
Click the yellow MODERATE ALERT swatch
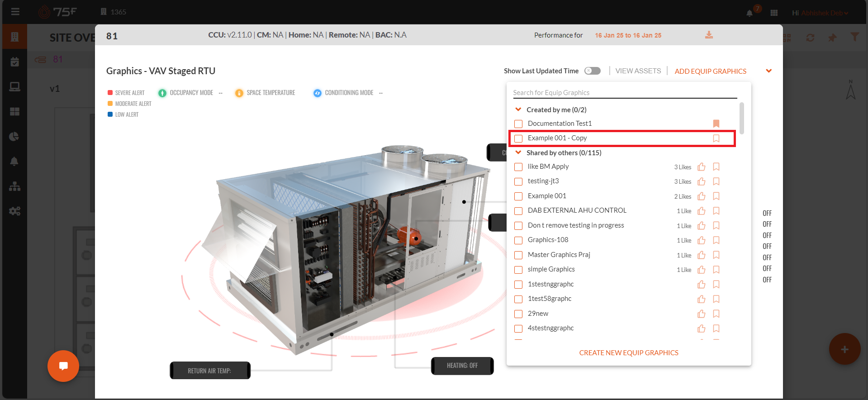click(110, 103)
